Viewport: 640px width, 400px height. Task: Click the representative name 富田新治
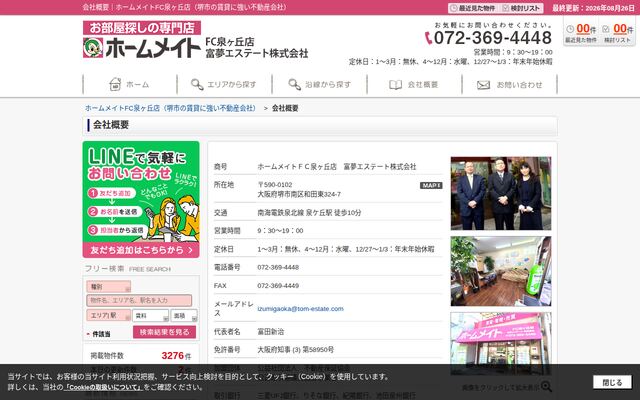coord(271,331)
